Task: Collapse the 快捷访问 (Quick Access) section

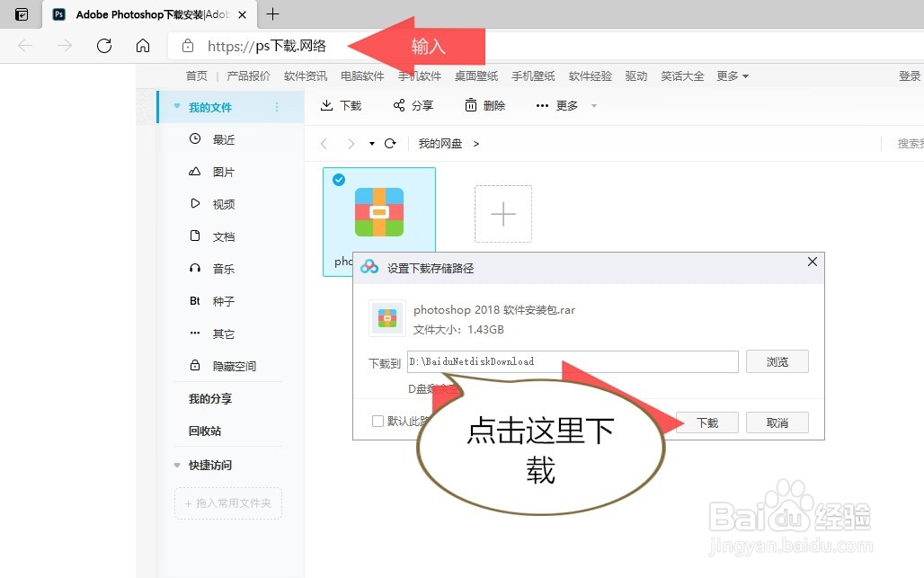Action: coord(176,465)
